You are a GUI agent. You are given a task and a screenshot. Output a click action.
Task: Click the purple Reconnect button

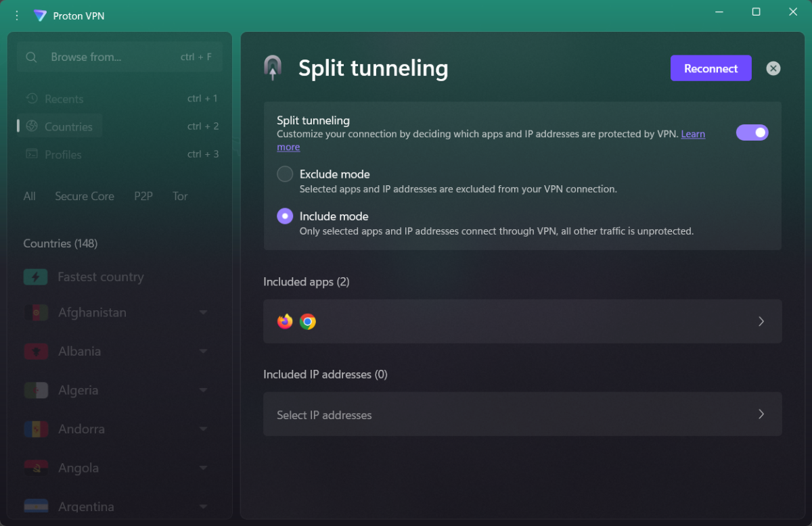coord(711,68)
